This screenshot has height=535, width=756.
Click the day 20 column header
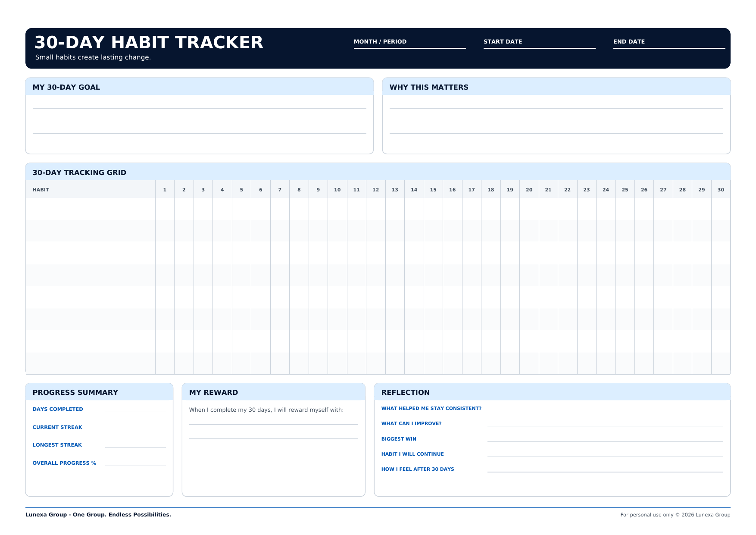529,190
